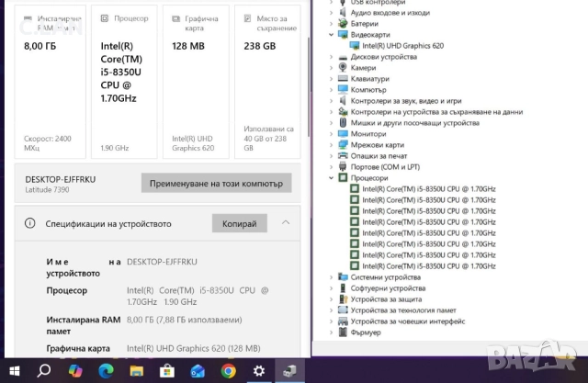The height and width of the screenshot is (383, 588).
Task: Select the installed RAM 8,00 ГБ card
Action: tap(51, 82)
